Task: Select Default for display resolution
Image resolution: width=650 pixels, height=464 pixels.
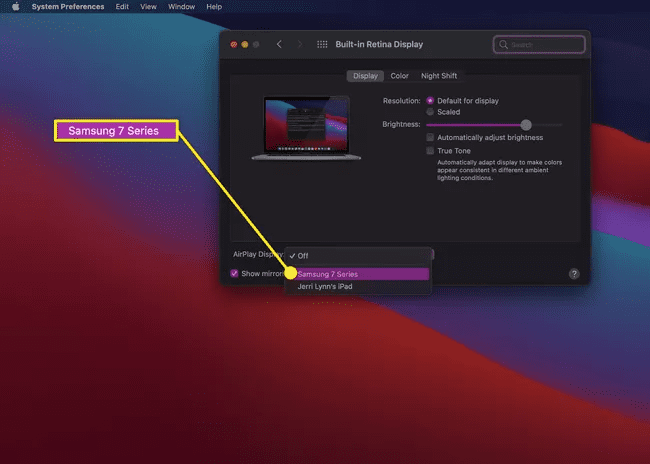Action: pyautogui.click(x=430, y=101)
